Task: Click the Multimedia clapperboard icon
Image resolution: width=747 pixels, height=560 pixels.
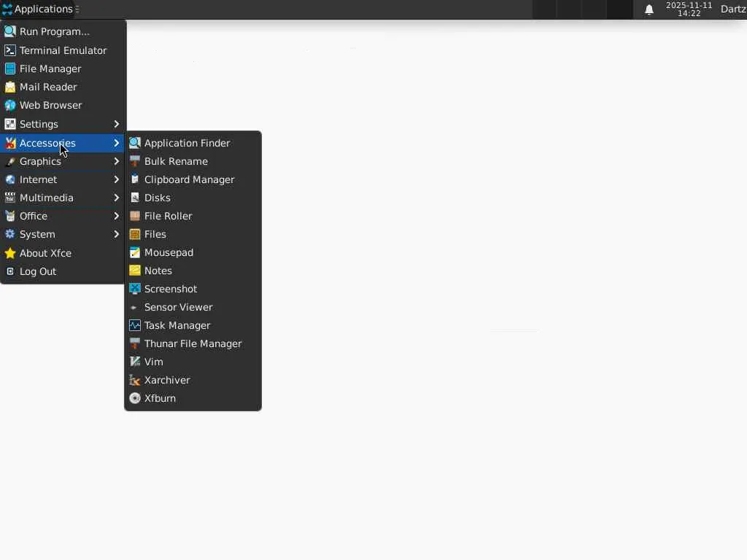Action: (x=10, y=198)
